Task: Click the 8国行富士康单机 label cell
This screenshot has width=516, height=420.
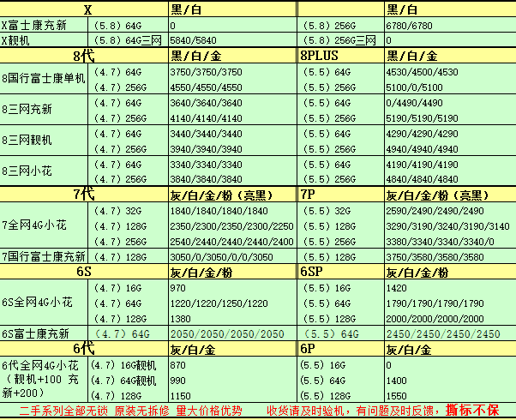Action: pos(44,78)
